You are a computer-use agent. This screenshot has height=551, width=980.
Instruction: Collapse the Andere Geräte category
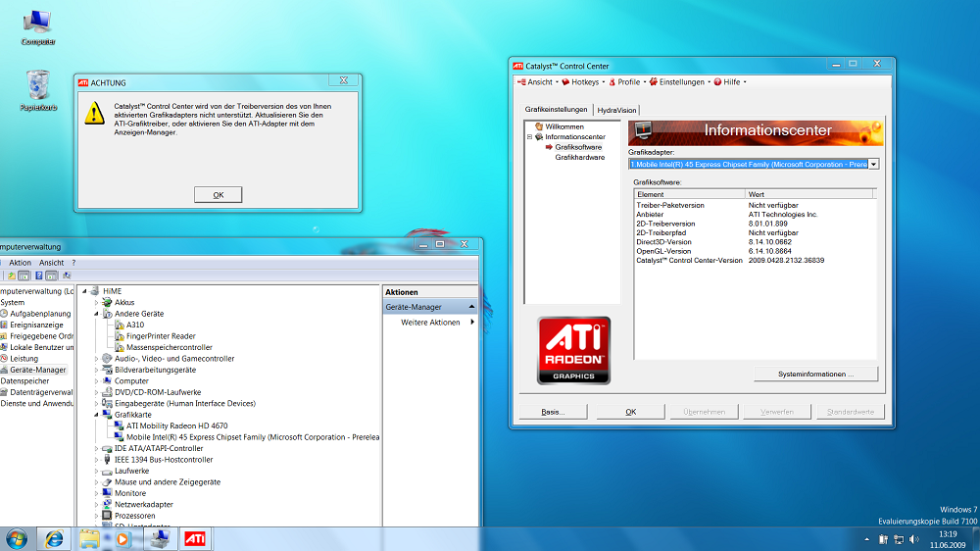pyautogui.click(x=96, y=314)
